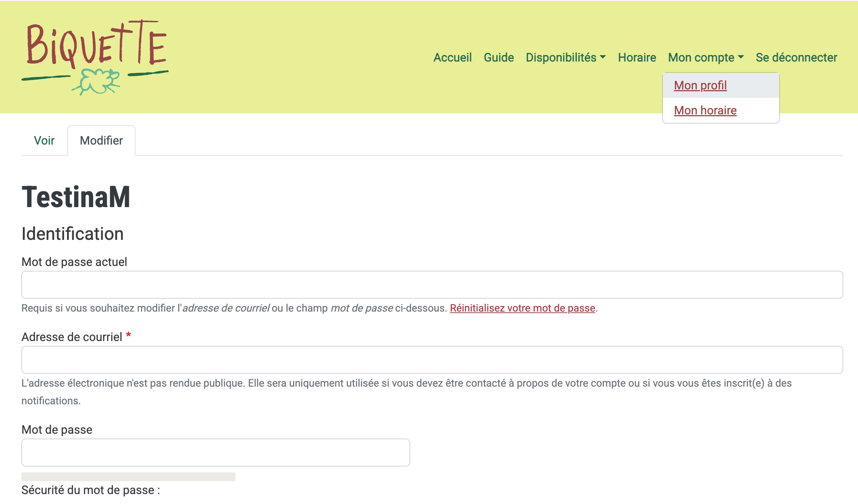Focus the Adresse de courriel field
Viewport: 858px width, 504px height.
coord(432,360)
